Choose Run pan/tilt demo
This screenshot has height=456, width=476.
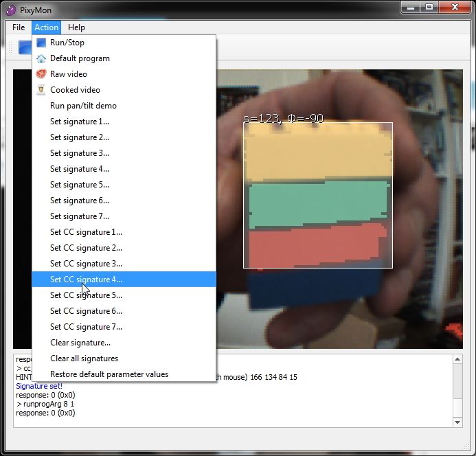83,106
